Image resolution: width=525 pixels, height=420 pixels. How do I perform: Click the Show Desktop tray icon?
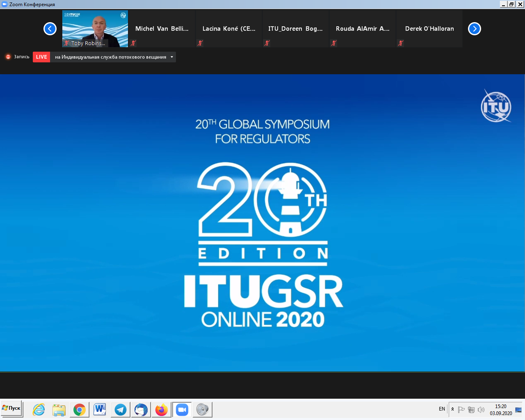pos(518,409)
